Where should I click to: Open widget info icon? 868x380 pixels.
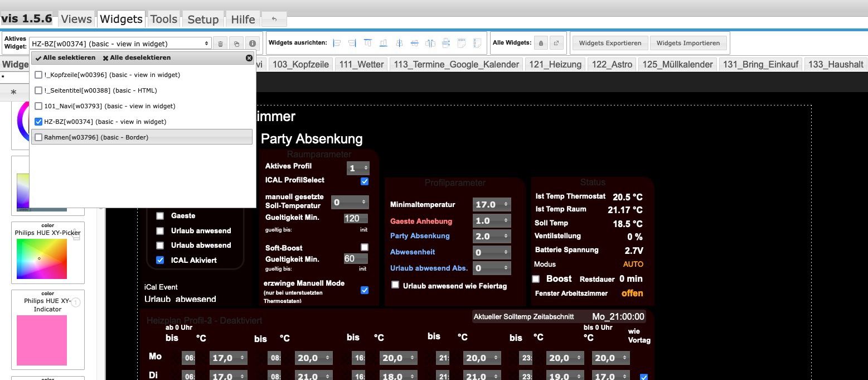tap(253, 44)
